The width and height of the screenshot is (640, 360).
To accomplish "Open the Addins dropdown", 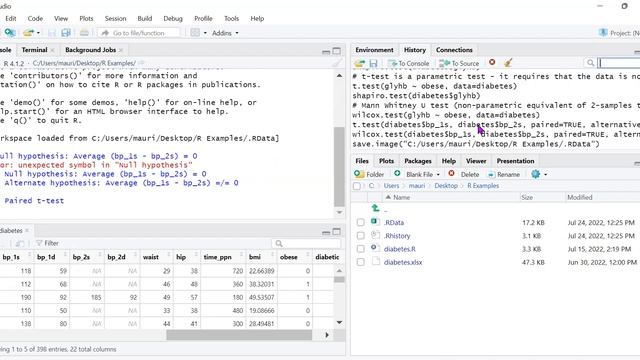I will click(x=225, y=33).
